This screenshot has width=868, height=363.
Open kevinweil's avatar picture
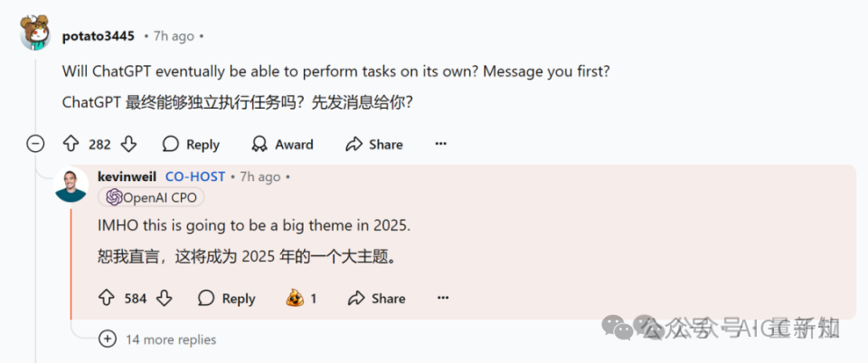point(71,185)
